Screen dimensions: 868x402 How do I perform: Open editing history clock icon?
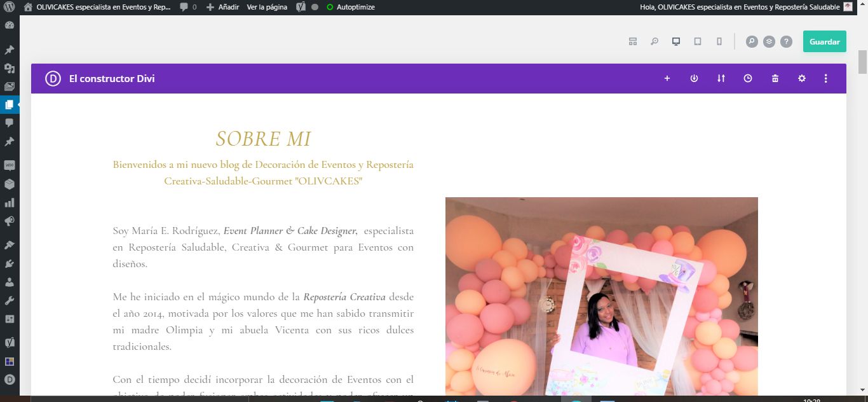[748, 78]
